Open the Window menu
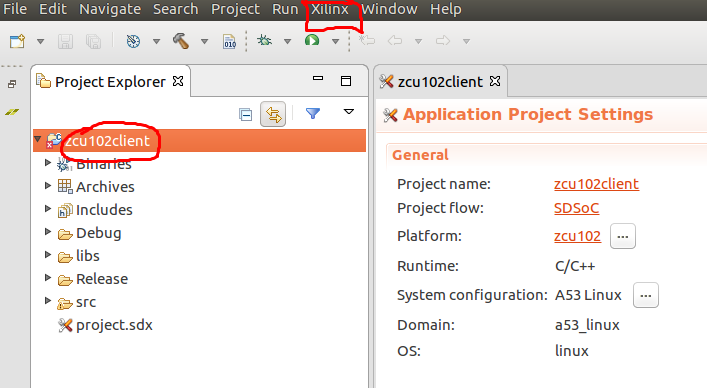 click(x=390, y=9)
